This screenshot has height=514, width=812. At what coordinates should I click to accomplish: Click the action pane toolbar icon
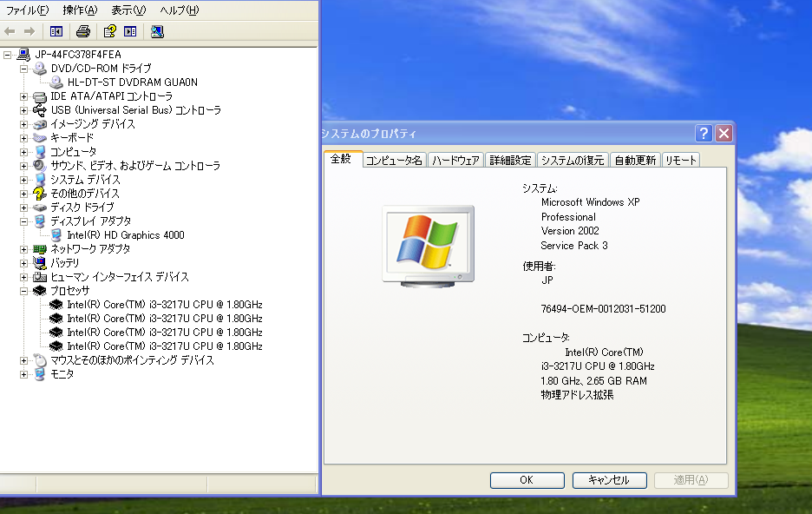click(x=130, y=31)
